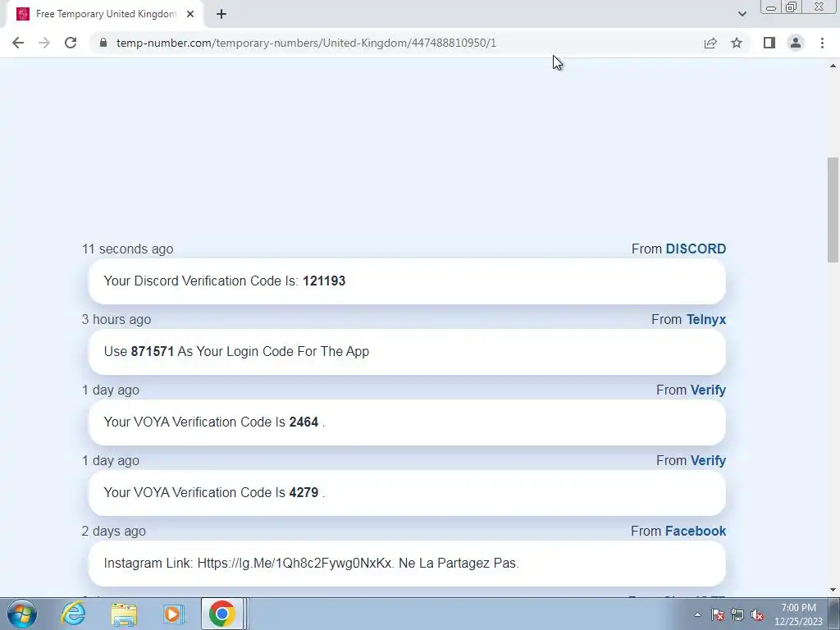Open the network status tray icon
This screenshot has width=840, height=630.
coord(737,614)
